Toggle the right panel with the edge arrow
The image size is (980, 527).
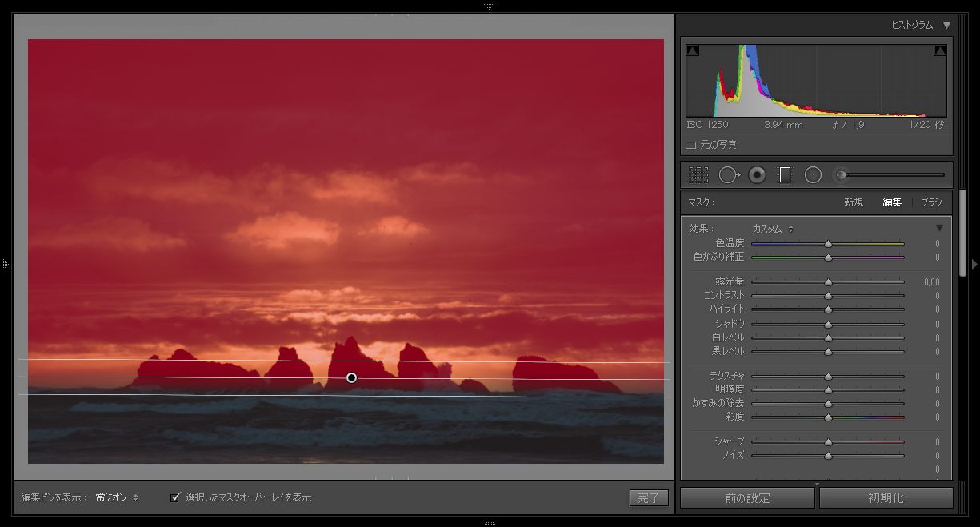pos(974,263)
